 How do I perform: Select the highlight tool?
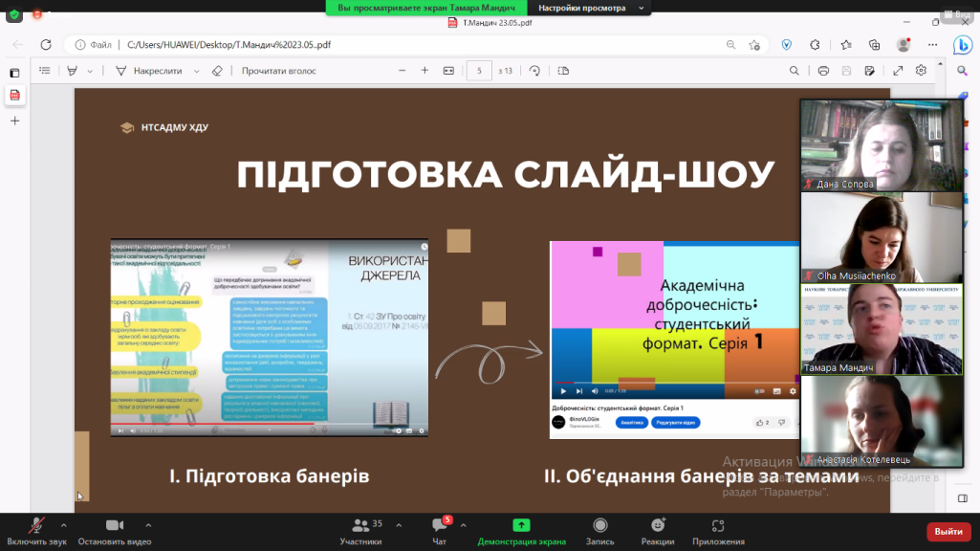[x=72, y=71]
